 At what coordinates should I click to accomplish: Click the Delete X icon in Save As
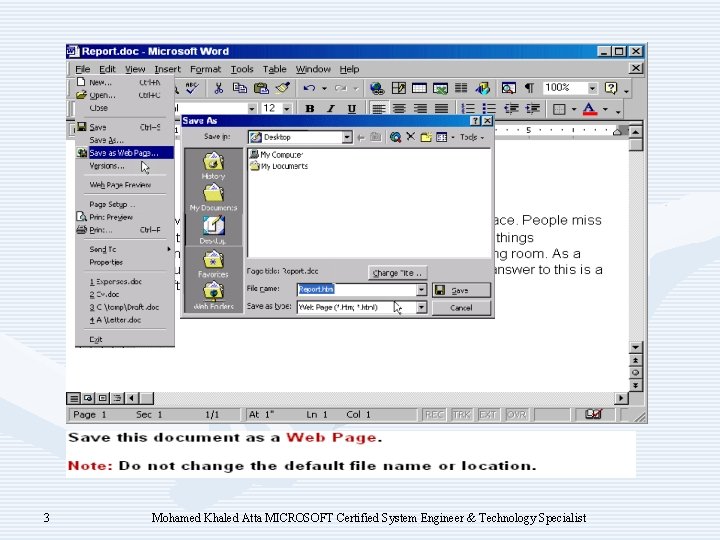(411, 136)
